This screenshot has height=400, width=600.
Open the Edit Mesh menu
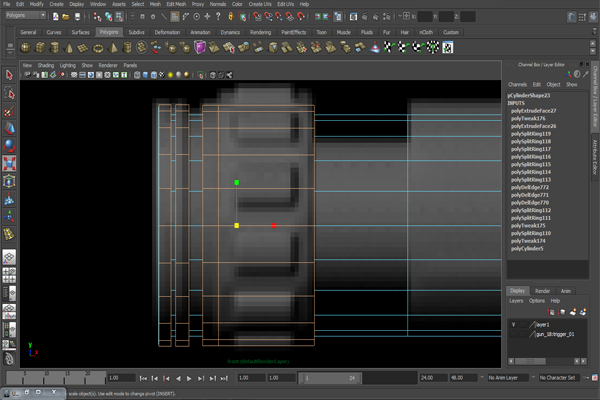tap(176, 4)
